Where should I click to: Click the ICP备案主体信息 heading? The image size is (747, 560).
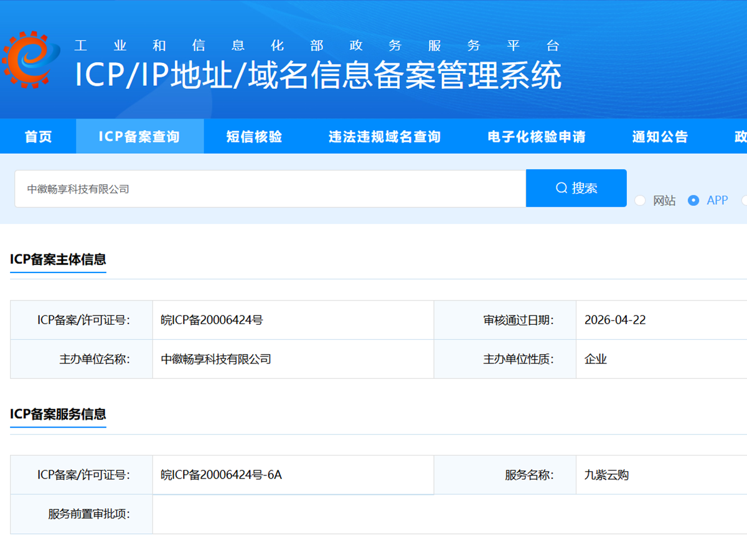[x=58, y=259]
